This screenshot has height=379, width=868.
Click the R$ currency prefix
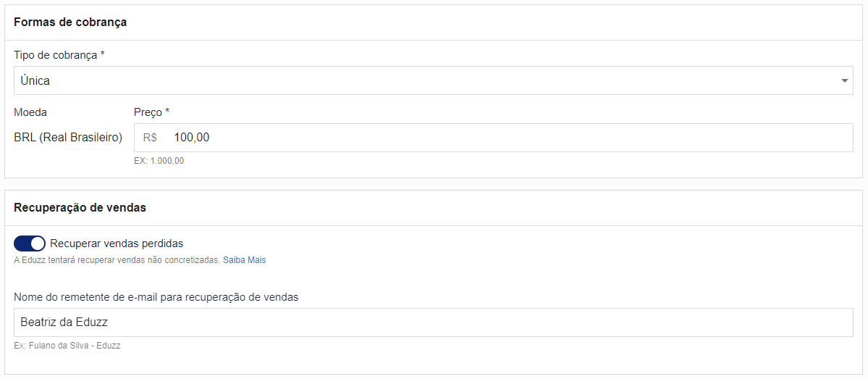(x=150, y=138)
